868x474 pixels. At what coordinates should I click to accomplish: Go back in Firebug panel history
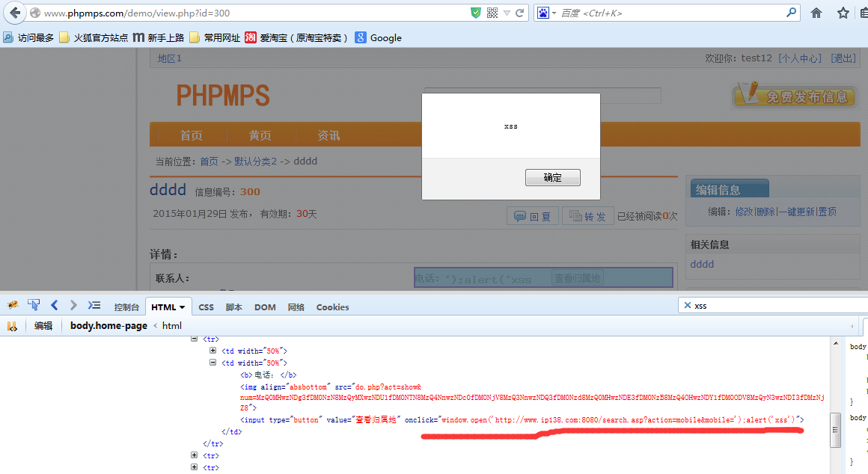click(x=54, y=305)
